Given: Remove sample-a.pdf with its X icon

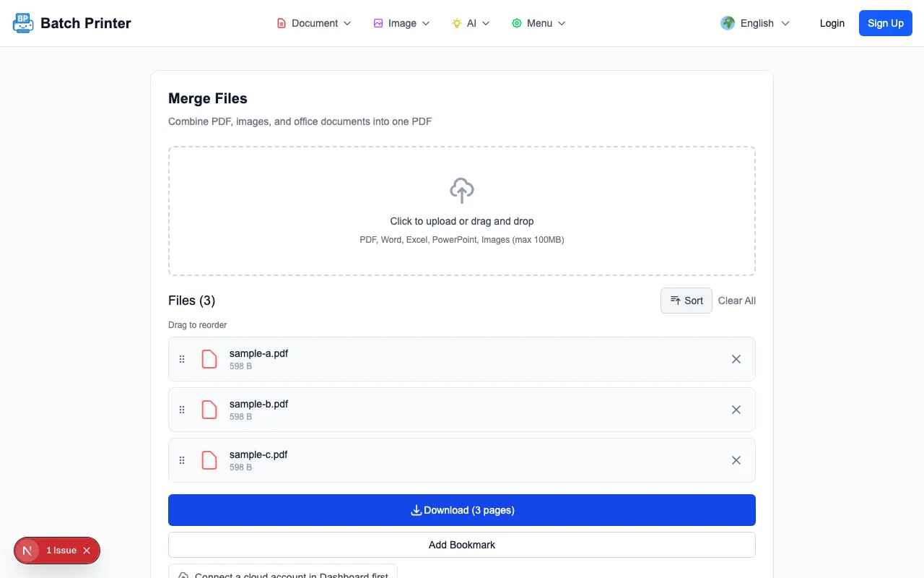Looking at the screenshot, I should tap(736, 359).
